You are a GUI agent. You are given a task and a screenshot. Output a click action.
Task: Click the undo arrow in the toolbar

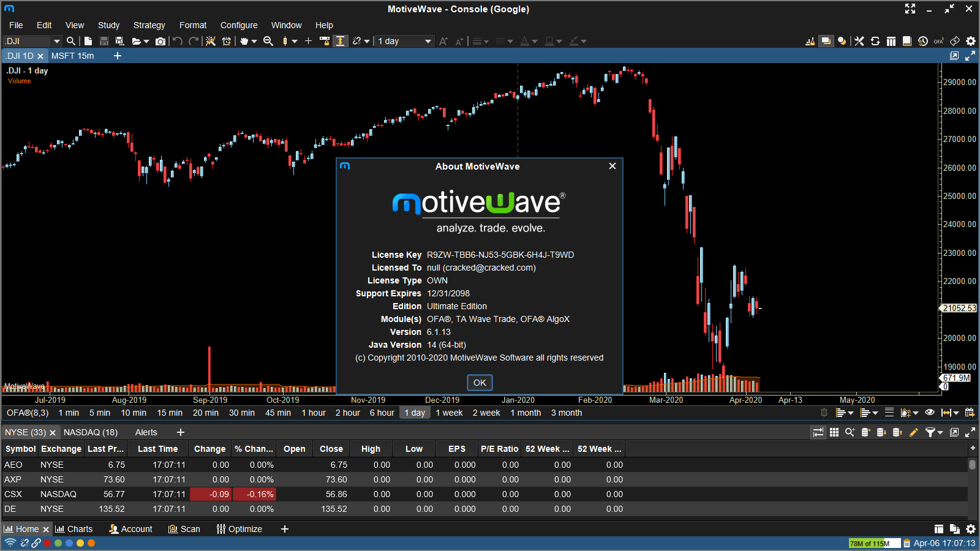(178, 41)
